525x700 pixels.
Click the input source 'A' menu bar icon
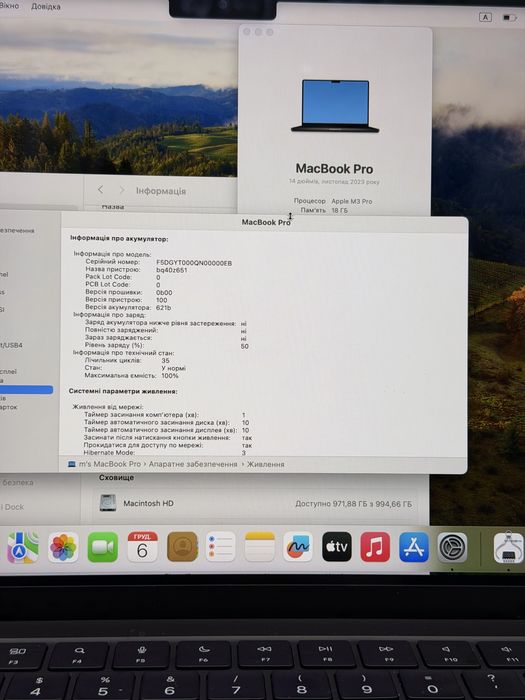[x=485, y=17]
